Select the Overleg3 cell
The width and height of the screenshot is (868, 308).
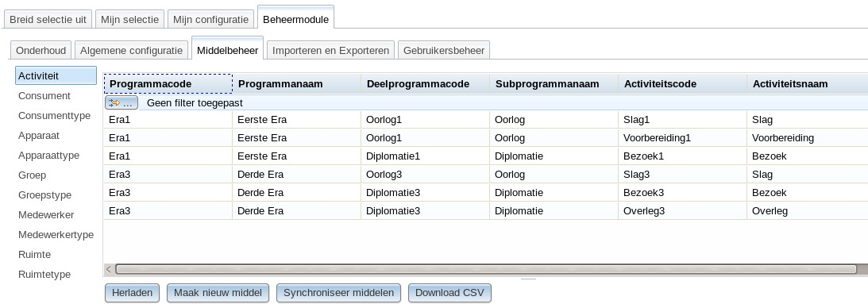tap(682, 210)
